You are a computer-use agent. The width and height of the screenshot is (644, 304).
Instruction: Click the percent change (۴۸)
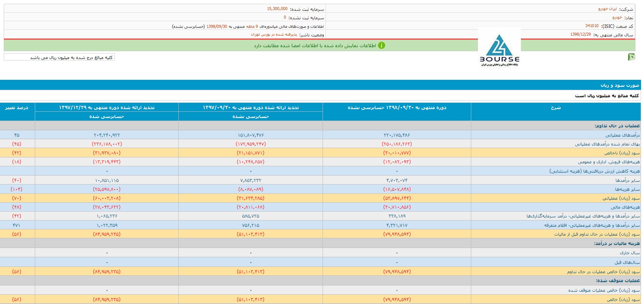click(17, 207)
